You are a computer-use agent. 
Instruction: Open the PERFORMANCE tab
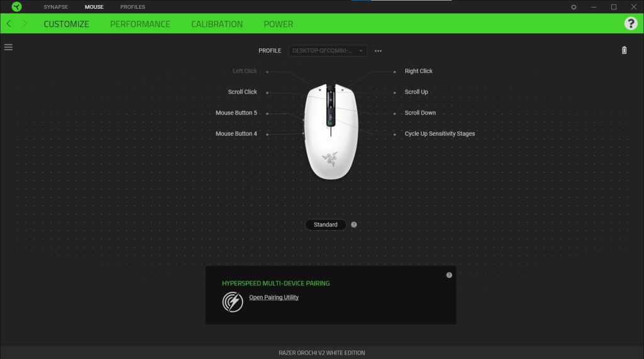(140, 24)
